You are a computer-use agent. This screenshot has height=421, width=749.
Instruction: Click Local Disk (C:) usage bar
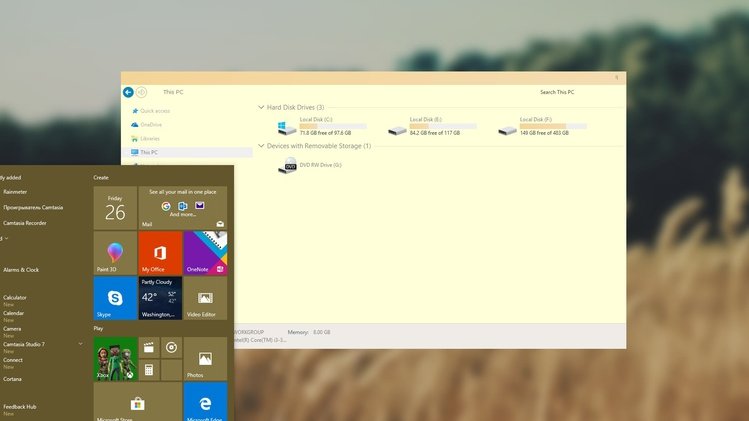(333, 126)
